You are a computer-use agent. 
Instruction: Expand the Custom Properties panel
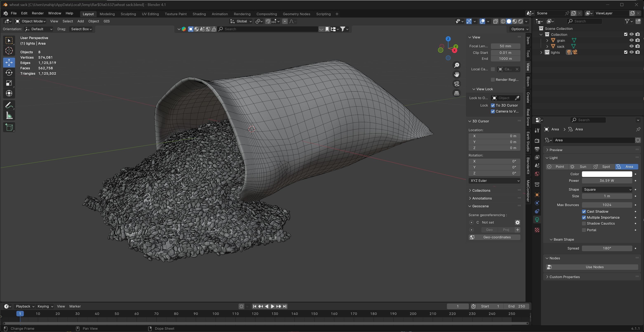coord(564,277)
